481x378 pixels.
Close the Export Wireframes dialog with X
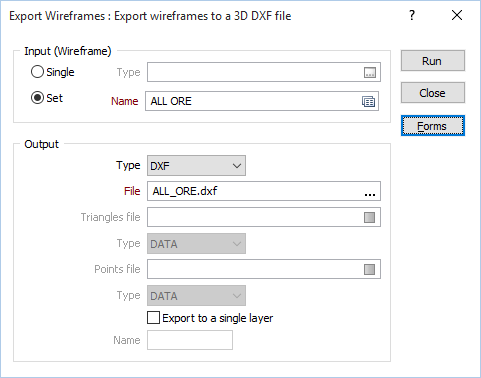coord(457,15)
